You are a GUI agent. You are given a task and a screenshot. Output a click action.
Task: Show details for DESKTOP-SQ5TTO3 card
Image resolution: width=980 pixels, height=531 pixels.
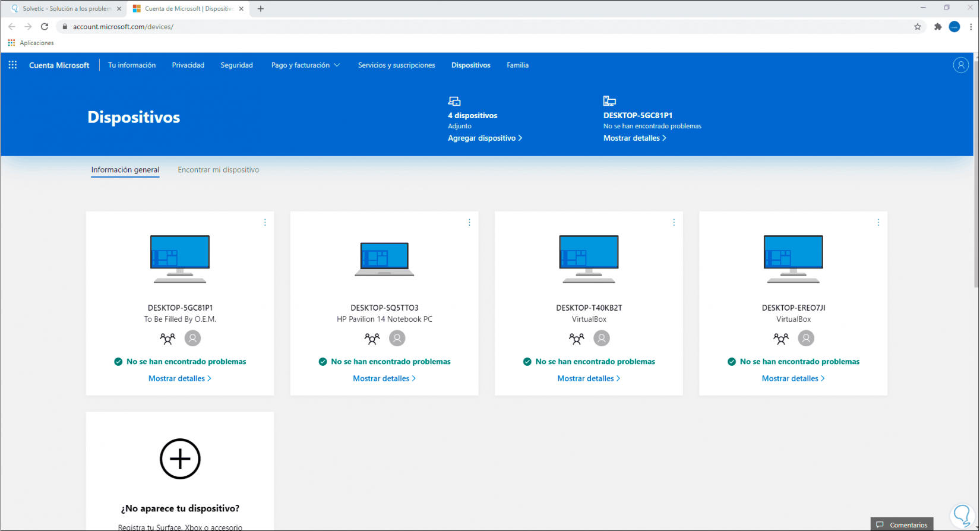click(384, 378)
